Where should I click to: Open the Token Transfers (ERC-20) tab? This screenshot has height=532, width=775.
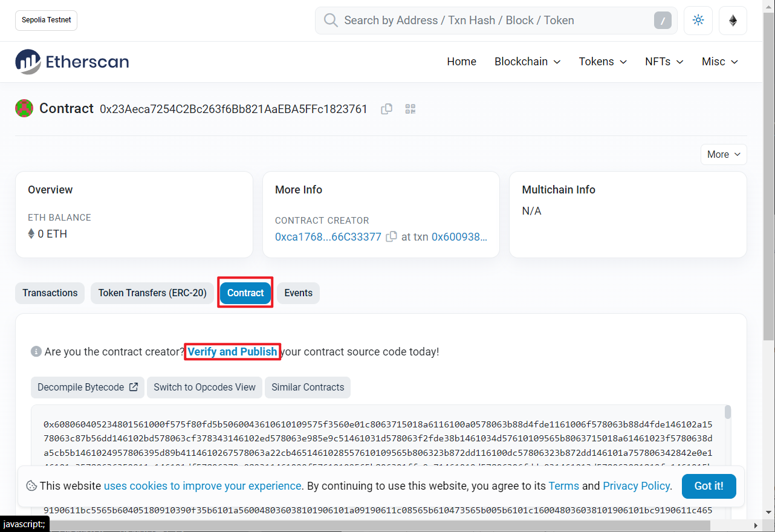(152, 293)
